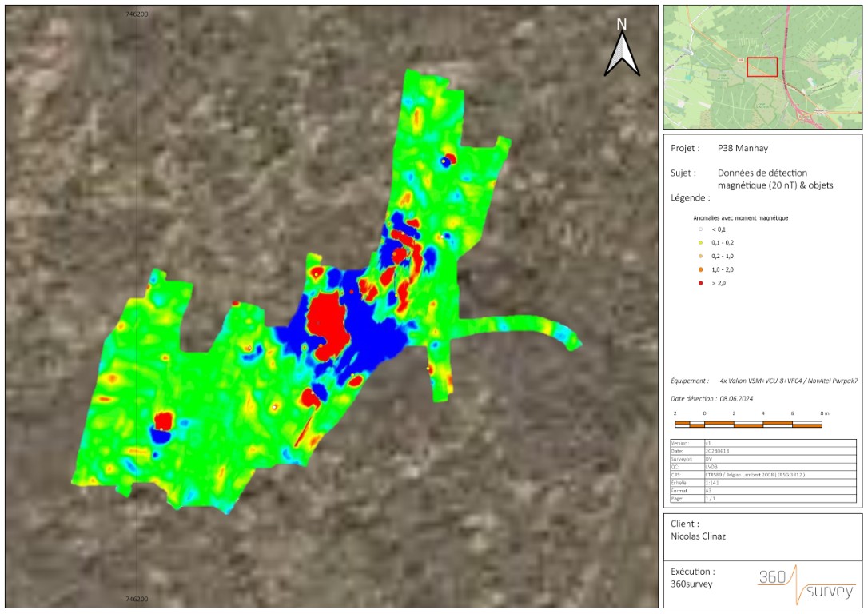
Task: Click the bottom '746200' grid coordinate label
Action: tap(137, 599)
